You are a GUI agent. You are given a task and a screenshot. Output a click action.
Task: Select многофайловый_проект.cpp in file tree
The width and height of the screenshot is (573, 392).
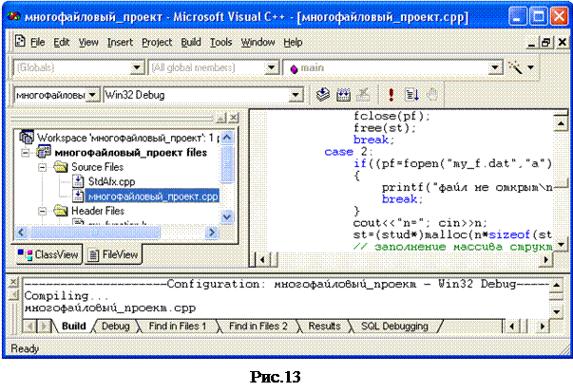point(153,196)
